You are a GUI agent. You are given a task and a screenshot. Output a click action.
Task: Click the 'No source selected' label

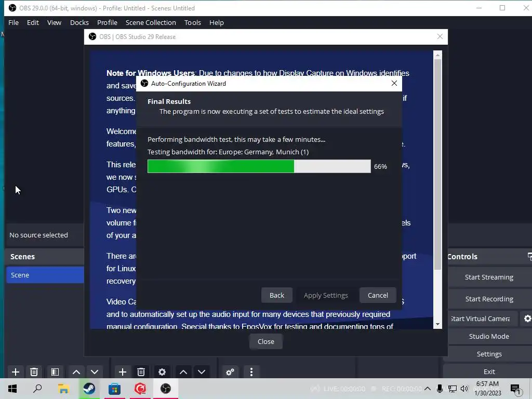tap(38, 235)
